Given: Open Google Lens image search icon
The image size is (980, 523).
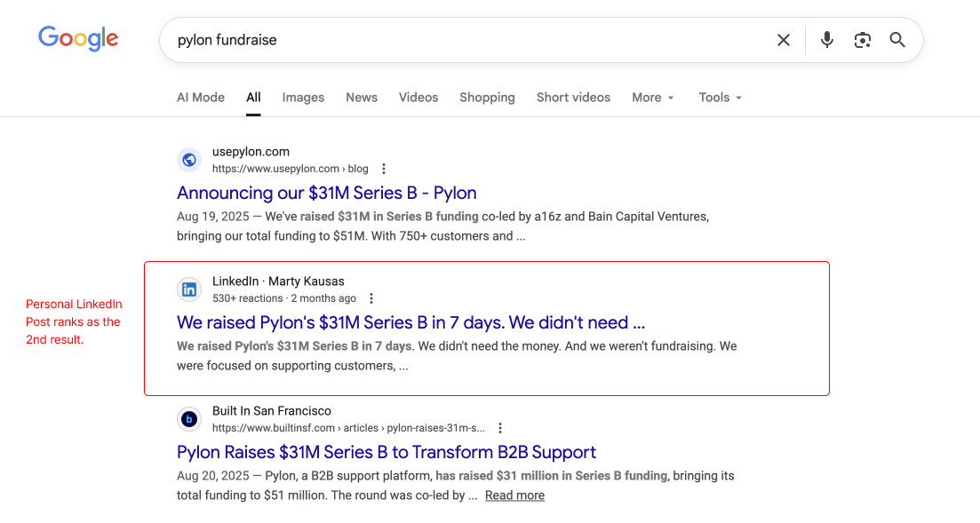Looking at the screenshot, I should [x=863, y=40].
